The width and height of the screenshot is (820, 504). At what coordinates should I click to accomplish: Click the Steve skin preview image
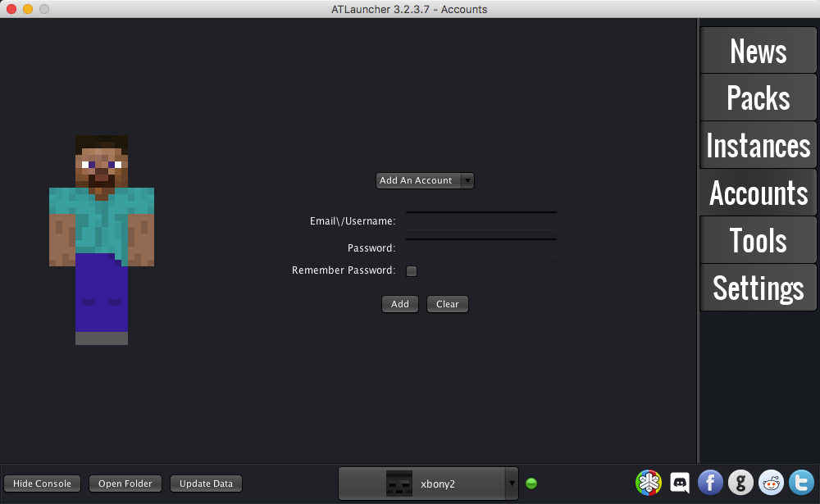click(102, 240)
